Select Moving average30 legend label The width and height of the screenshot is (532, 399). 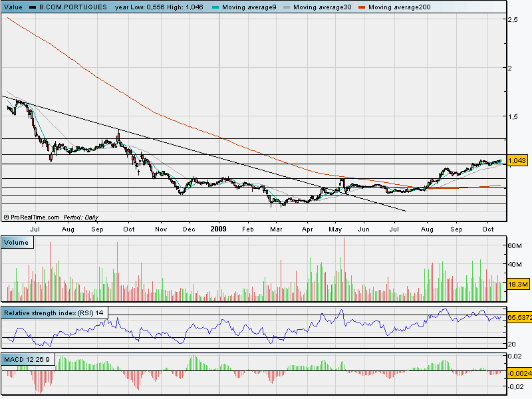[x=323, y=7]
